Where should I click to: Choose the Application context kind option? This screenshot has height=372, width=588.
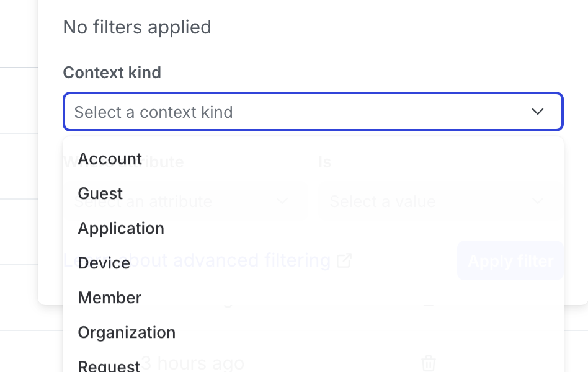point(120,228)
